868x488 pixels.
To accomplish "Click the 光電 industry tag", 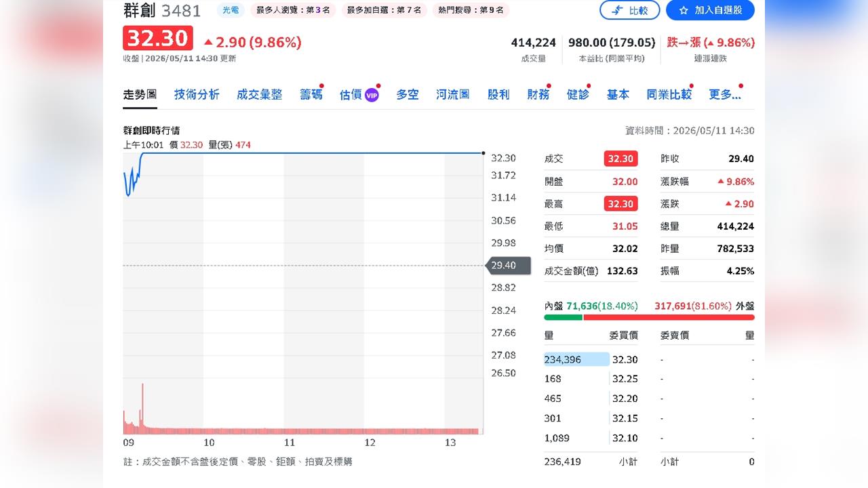I will (231, 10).
